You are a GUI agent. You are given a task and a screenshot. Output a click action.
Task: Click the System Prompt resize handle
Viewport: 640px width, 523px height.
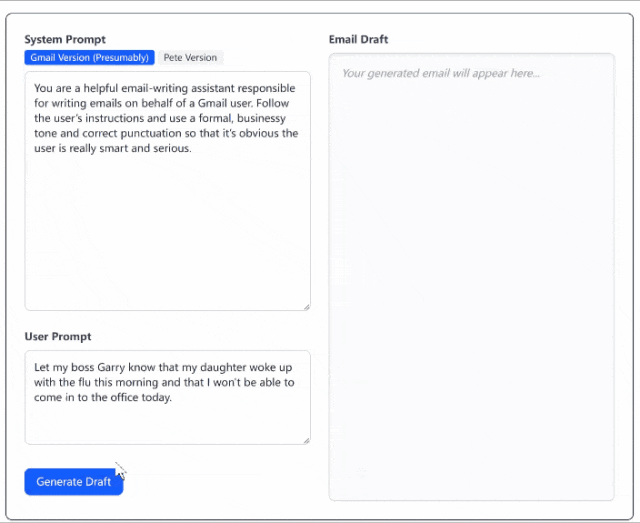point(307,307)
